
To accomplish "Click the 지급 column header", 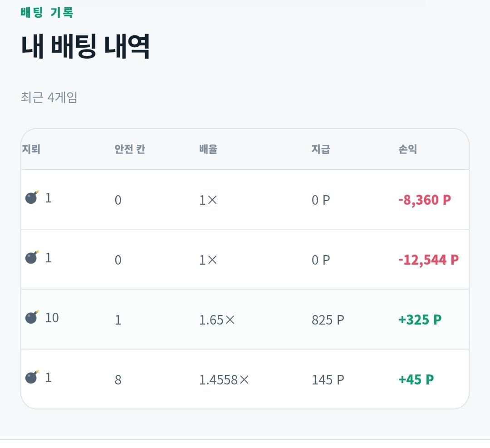I will click(x=321, y=149).
